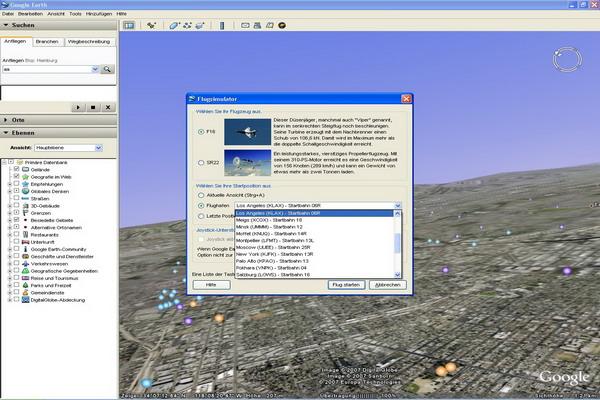Viewport: 600px width, 400px height.
Task: Select the Aktuelle Ansicht start position radio
Action: pos(201,195)
